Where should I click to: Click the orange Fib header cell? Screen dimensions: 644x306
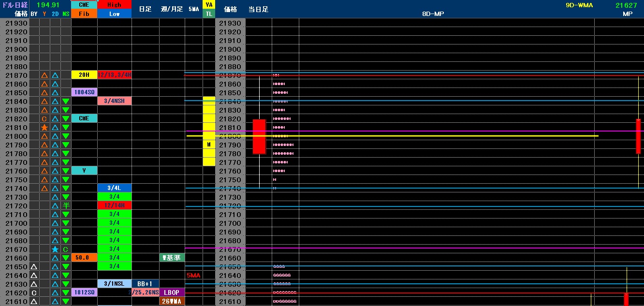point(84,14)
